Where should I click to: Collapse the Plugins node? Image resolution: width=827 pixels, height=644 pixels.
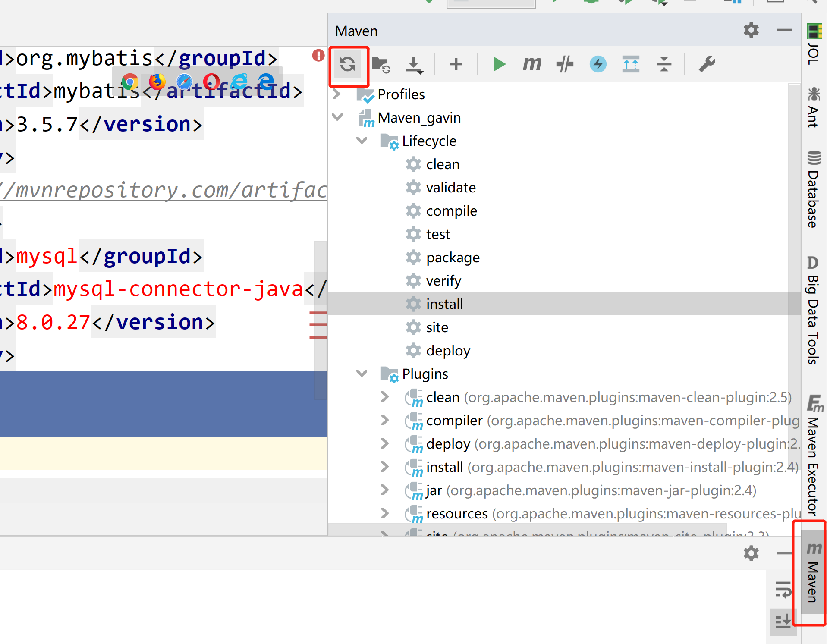pyautogui.click(x=362, y=374)
